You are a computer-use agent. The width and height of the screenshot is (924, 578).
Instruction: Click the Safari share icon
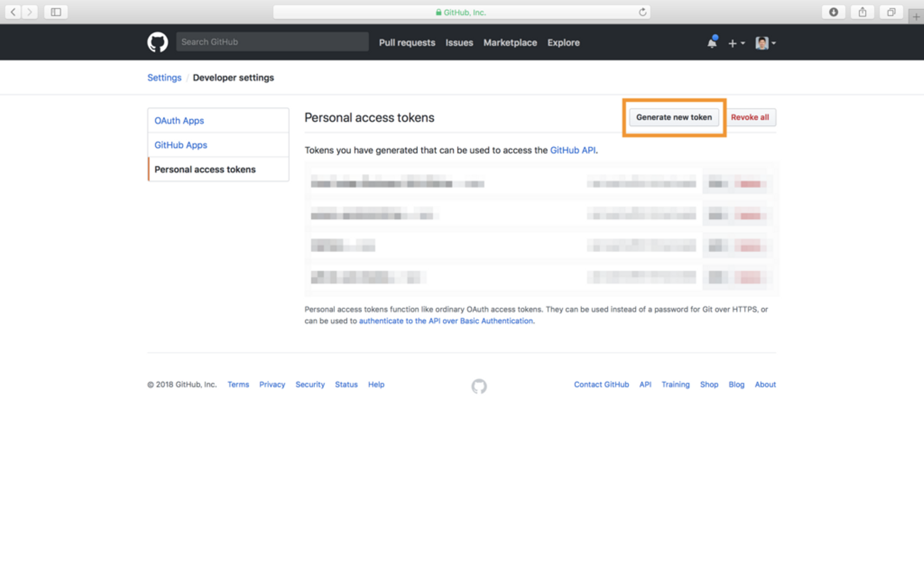point(862,12)
